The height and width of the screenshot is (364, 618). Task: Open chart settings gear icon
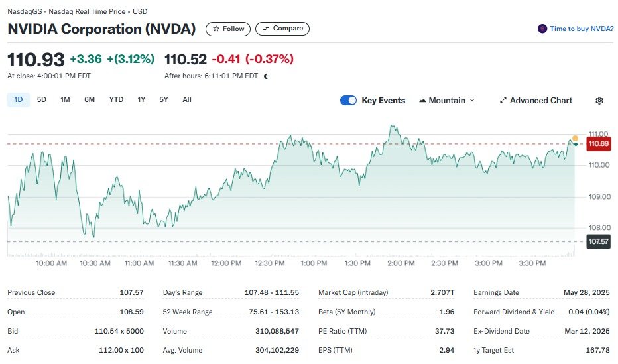coord(599,101)
